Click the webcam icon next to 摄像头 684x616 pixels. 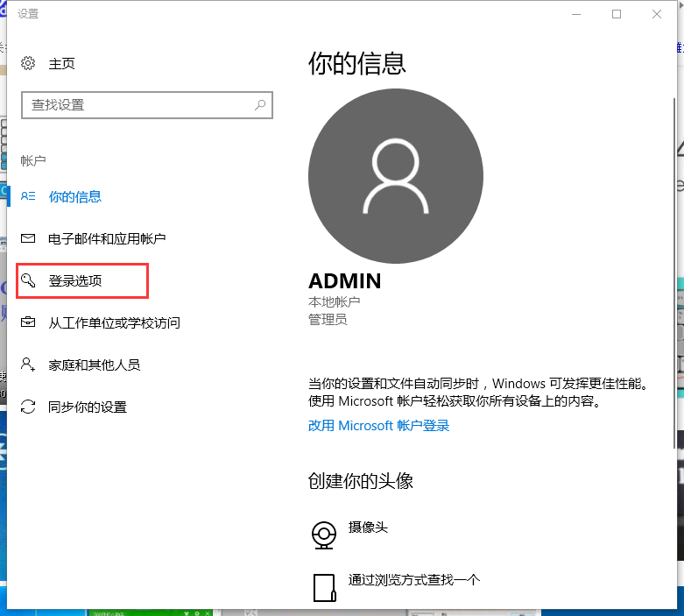(324, 534)
